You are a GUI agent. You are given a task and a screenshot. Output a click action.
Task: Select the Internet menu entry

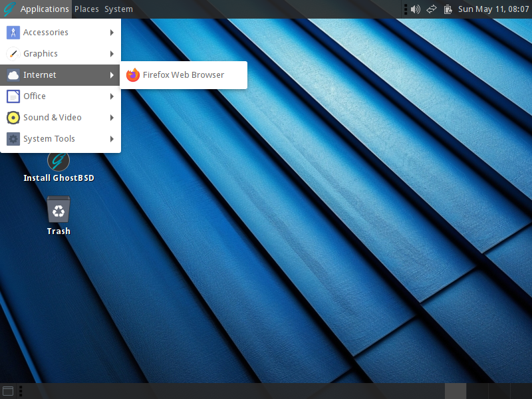coord(61,75)
